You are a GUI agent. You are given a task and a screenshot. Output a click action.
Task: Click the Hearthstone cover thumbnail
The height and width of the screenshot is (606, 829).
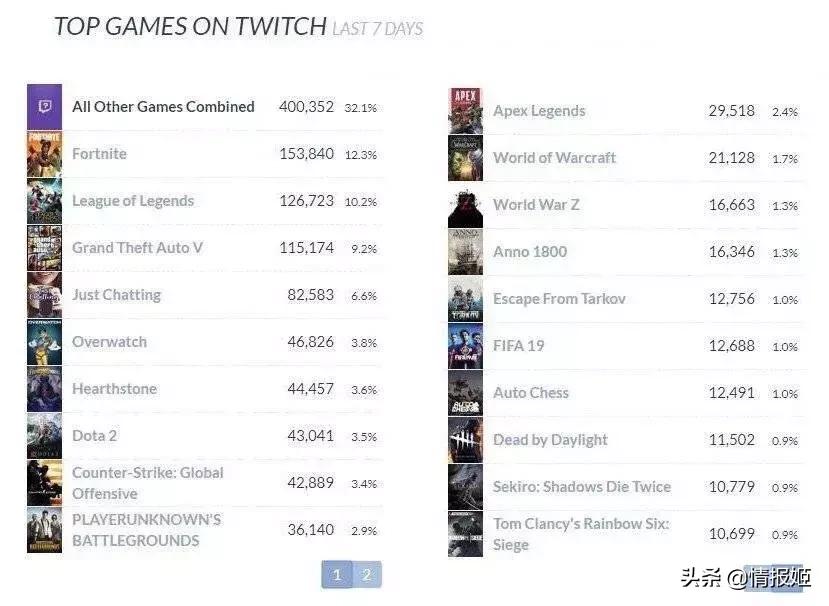pos(44,389)
